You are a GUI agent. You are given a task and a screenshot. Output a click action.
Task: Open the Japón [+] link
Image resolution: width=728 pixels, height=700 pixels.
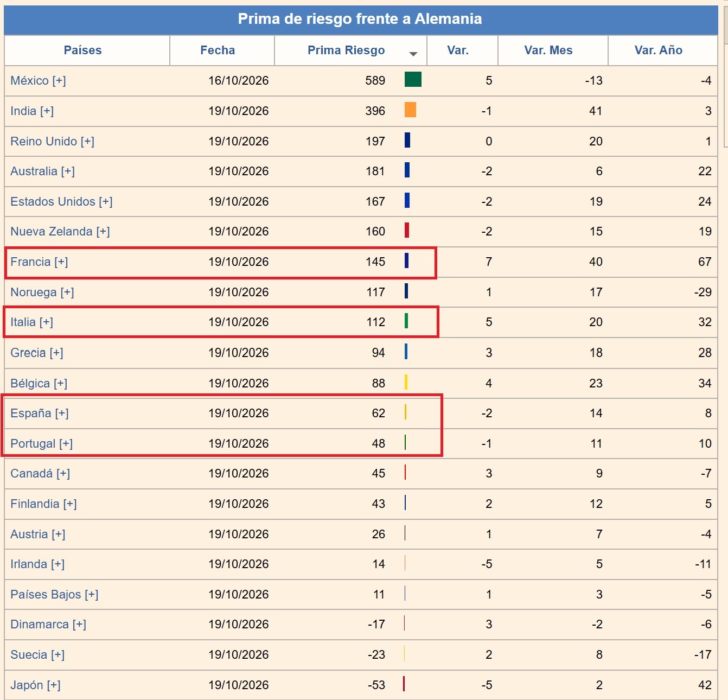(35, 685)
